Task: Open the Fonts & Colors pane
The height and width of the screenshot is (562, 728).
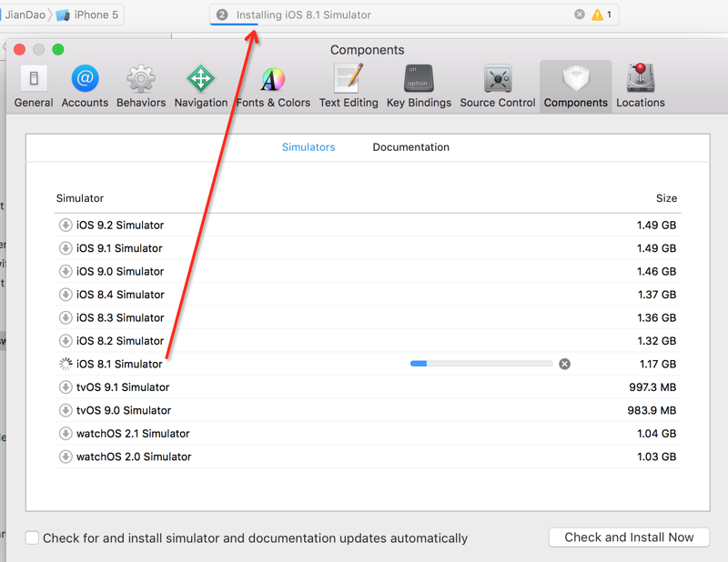Action: [x=273, y=86]
